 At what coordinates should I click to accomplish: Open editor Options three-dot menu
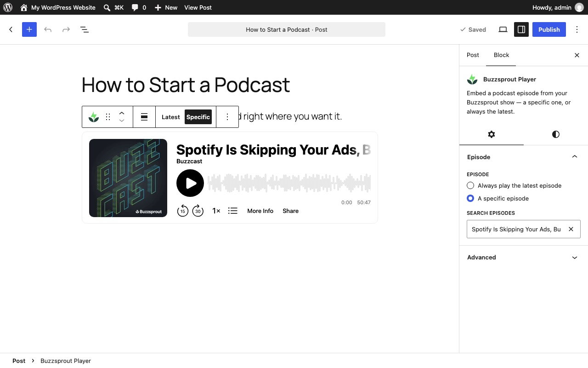[577, 29]
